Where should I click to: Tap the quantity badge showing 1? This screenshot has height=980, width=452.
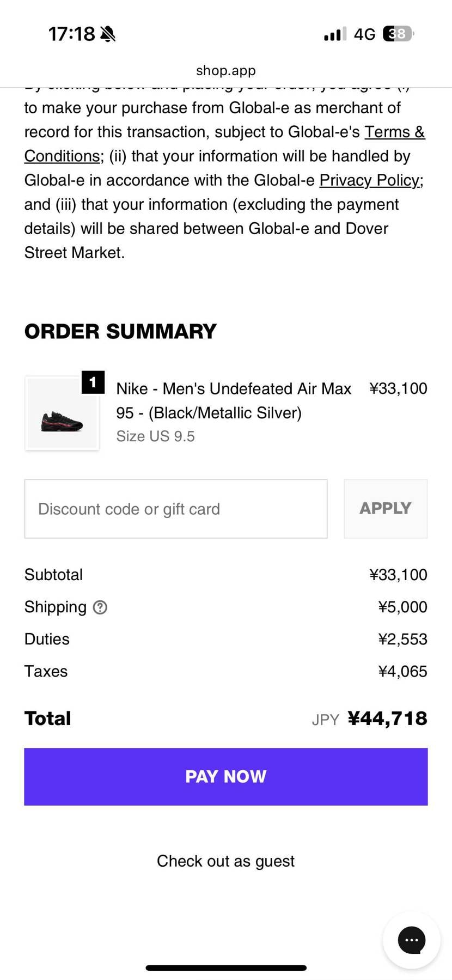point(93,382)
